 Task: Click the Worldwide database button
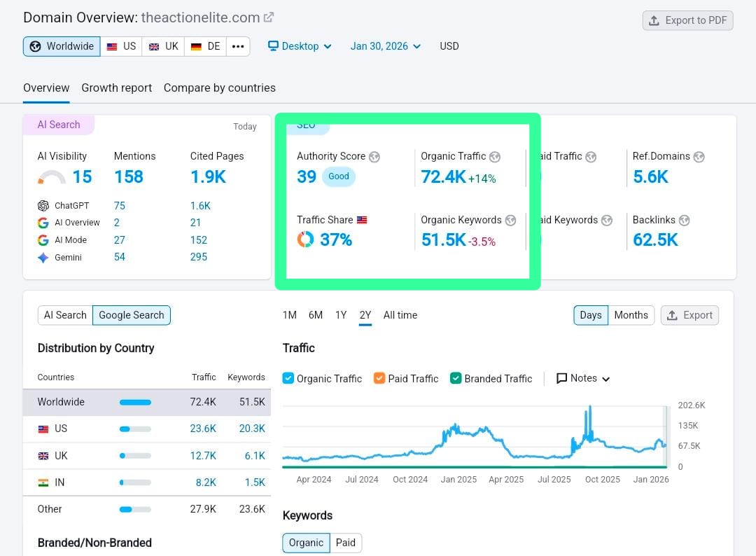tap(62, 46)
